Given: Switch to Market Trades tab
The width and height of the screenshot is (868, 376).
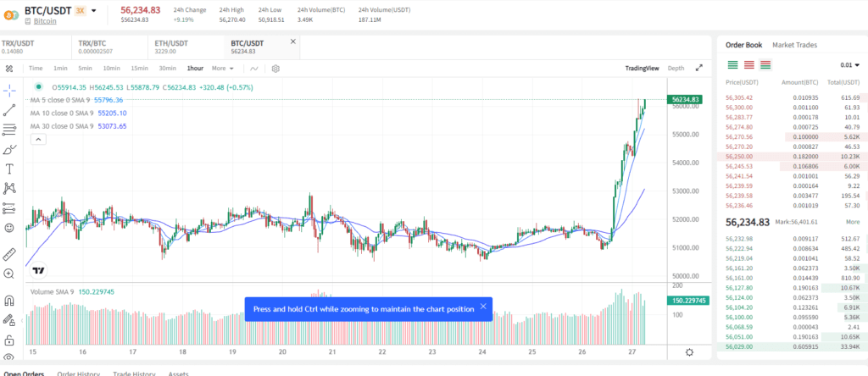Looking at the screenshot, I should click(x=794, y=45).
